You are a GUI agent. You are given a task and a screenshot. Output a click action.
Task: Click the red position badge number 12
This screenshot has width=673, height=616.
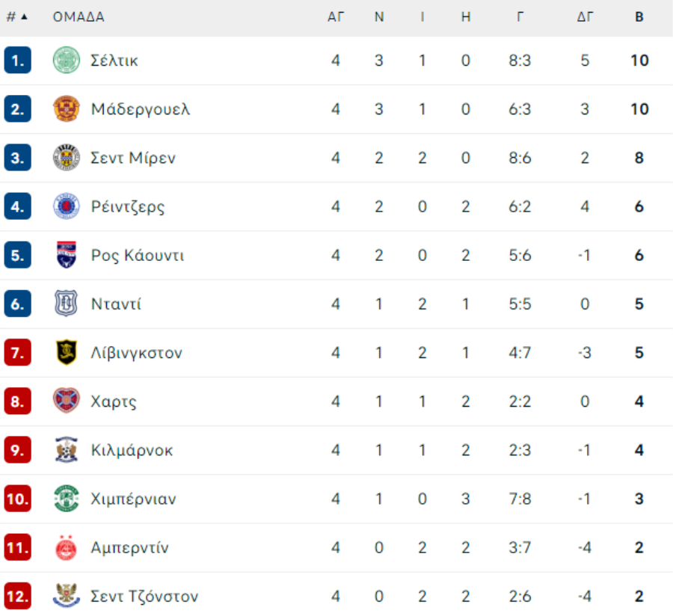17,597
